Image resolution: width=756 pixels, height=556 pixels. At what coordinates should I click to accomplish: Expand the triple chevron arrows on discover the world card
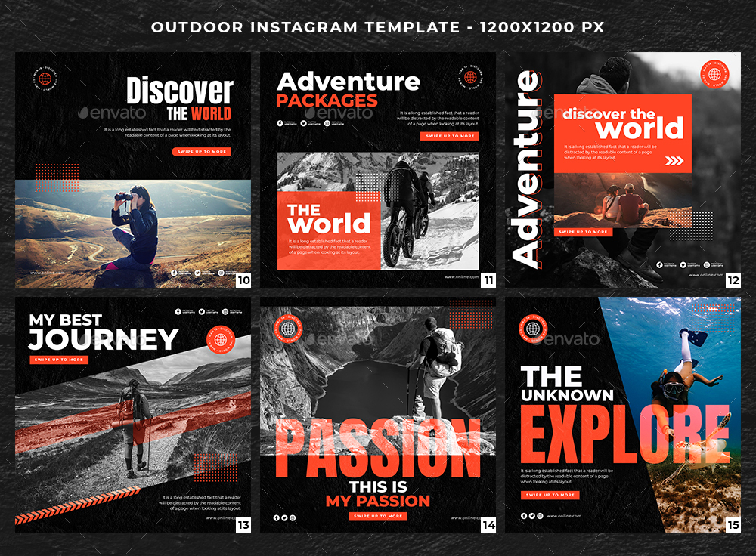674,160
